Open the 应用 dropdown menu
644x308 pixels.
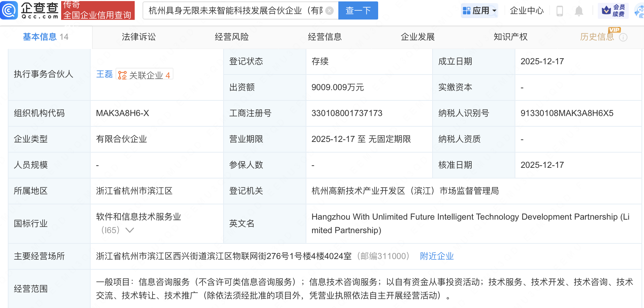(x=479, y=11)
